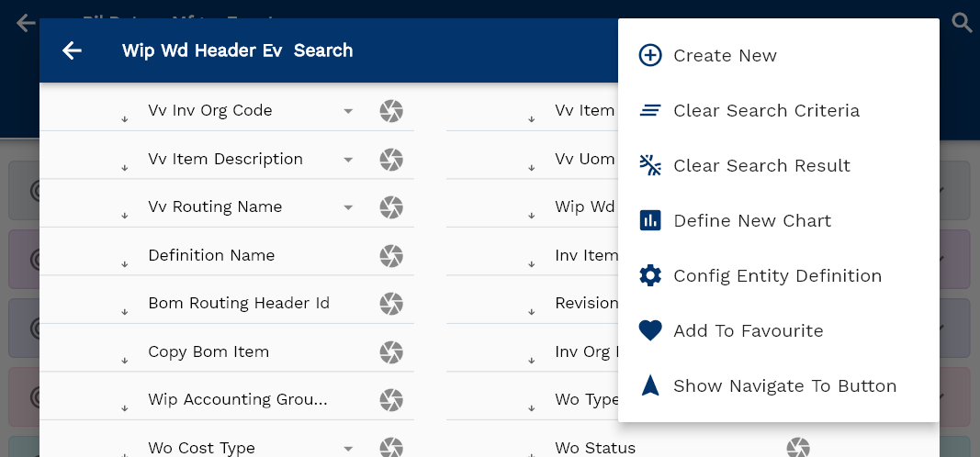Screen dimensions: 980x457
Task: Click the Clear Search Criteria lines icon
Action: (650, 110)
